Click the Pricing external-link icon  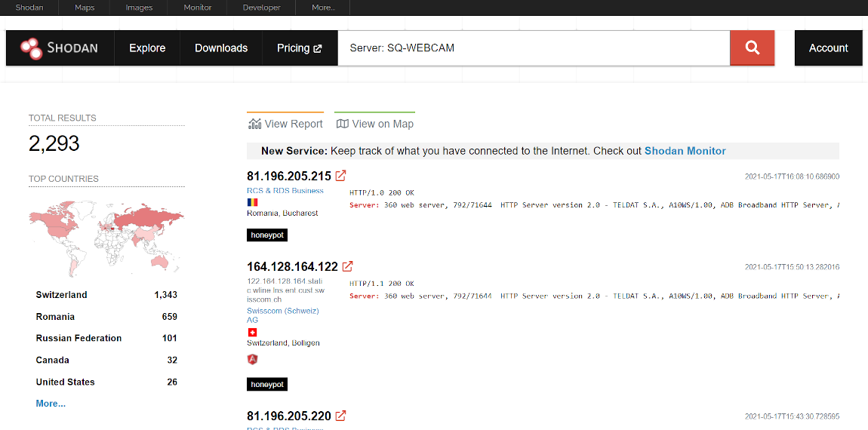[318, 49]
